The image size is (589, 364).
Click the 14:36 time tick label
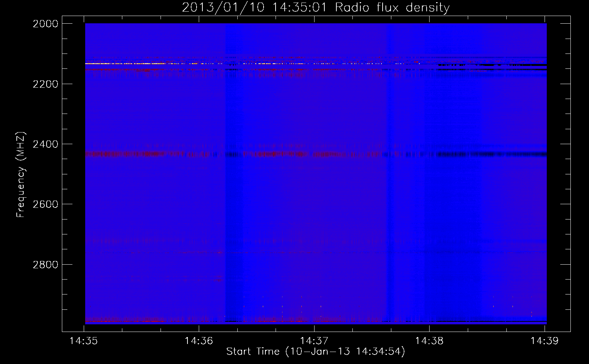[199, 341]
